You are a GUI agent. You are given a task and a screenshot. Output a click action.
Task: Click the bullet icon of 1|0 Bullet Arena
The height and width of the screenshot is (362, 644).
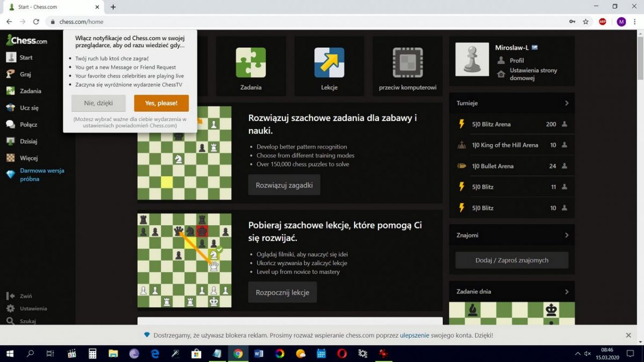[x=461, y=166]
